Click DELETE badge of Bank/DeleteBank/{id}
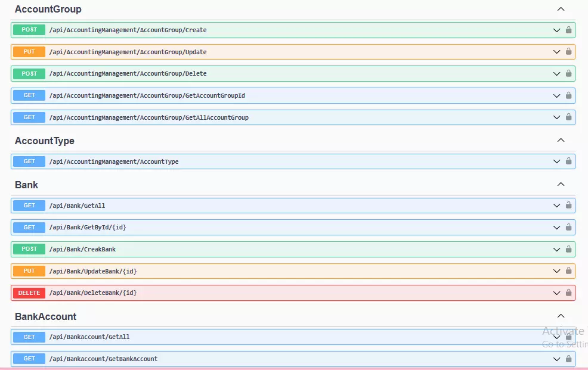This screenshot has width=588, height=370. (x=29, y=293)
